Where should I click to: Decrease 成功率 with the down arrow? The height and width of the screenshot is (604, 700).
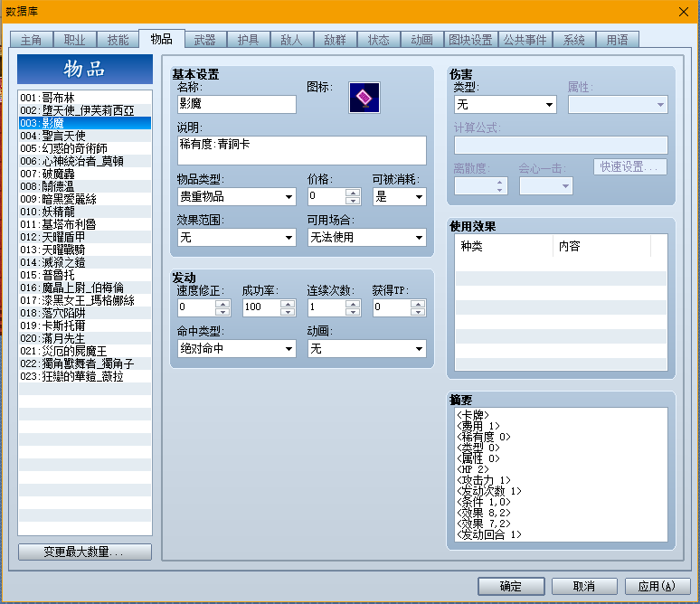[288, 312]
